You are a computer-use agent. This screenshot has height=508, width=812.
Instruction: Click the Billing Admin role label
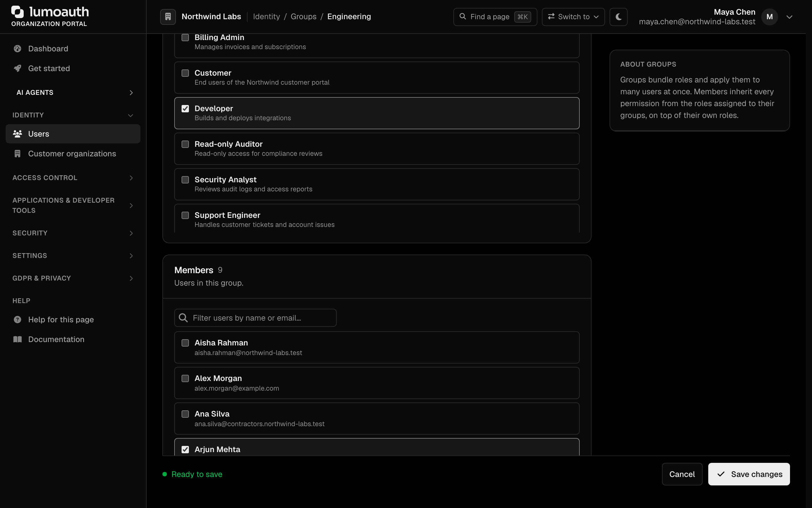pos(219,38)
